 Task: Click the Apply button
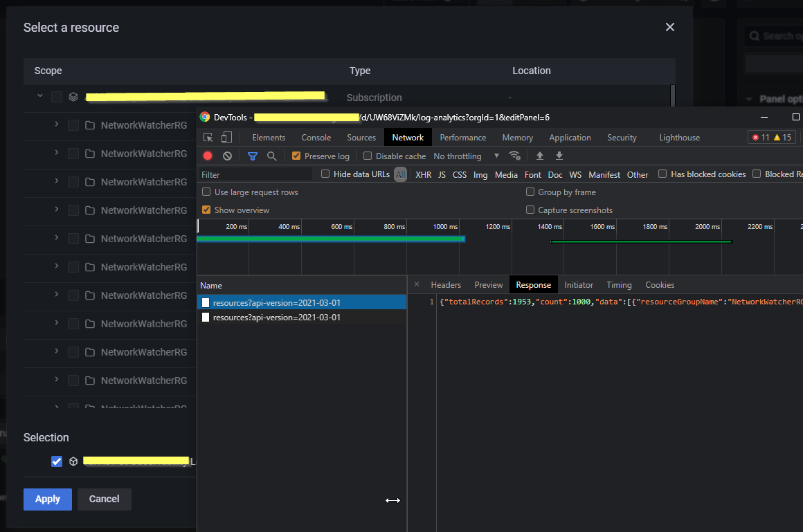[x=47, y=499]
